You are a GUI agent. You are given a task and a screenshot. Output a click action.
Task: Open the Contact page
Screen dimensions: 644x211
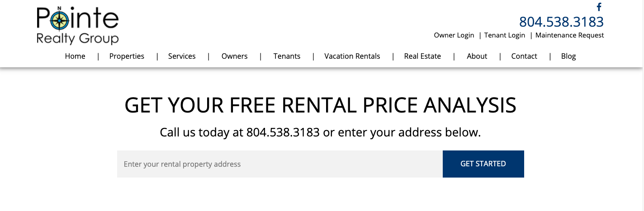524,56
